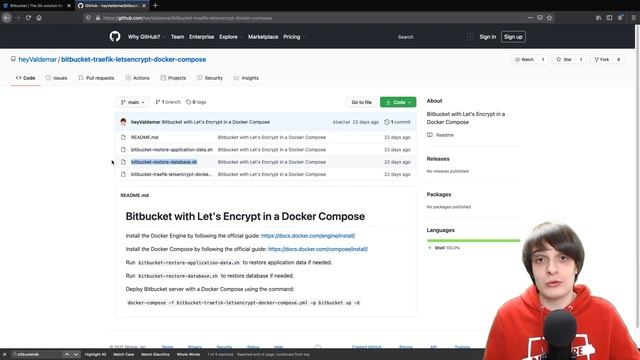Open the browser home page icon
The height and width of the screenshot is (360, 640).
pyautogui.click(x=39, y=18)
